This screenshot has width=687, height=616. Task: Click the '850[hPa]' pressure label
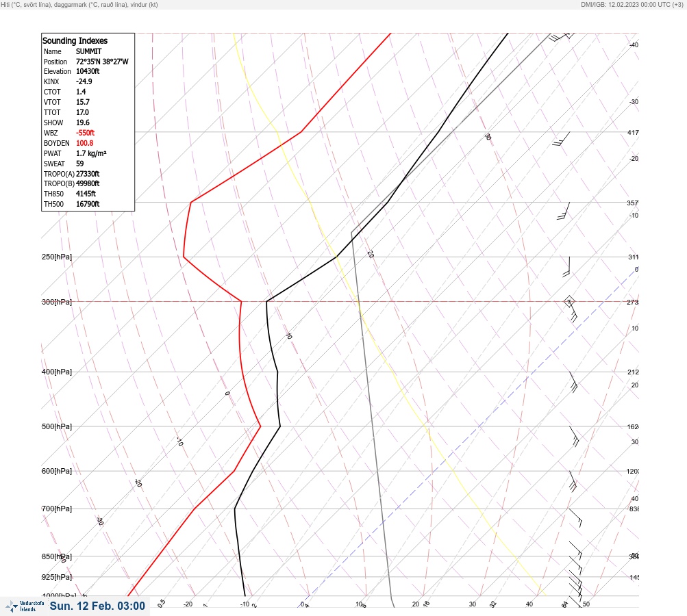click(57, 556)
